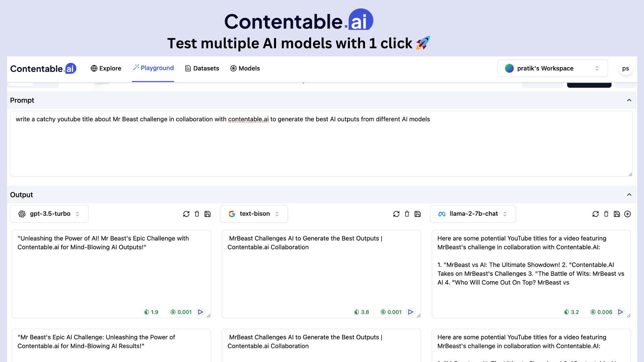Collapse the Prompt section

[629, 100]
